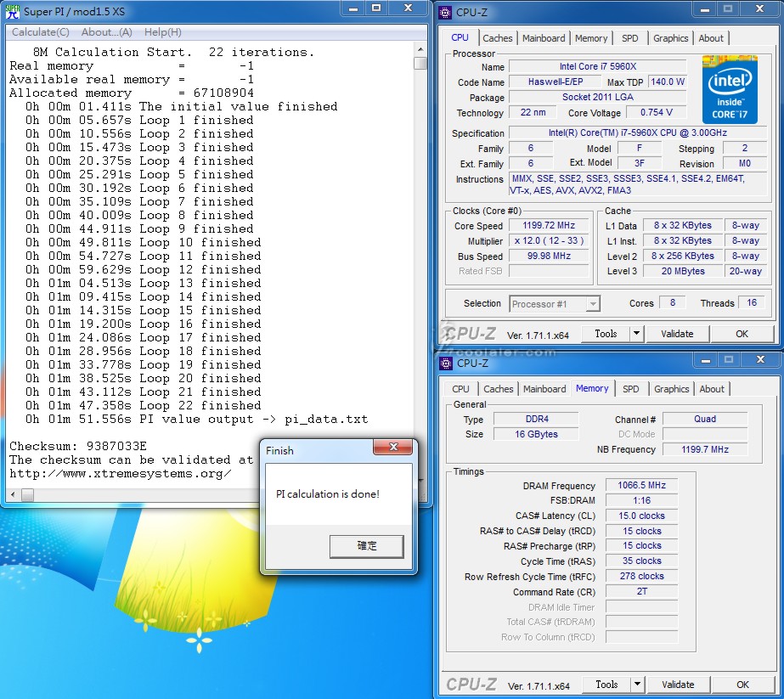Click the tRFC value 278 clocks
This screenshot has height=699, width=784.
641,576
